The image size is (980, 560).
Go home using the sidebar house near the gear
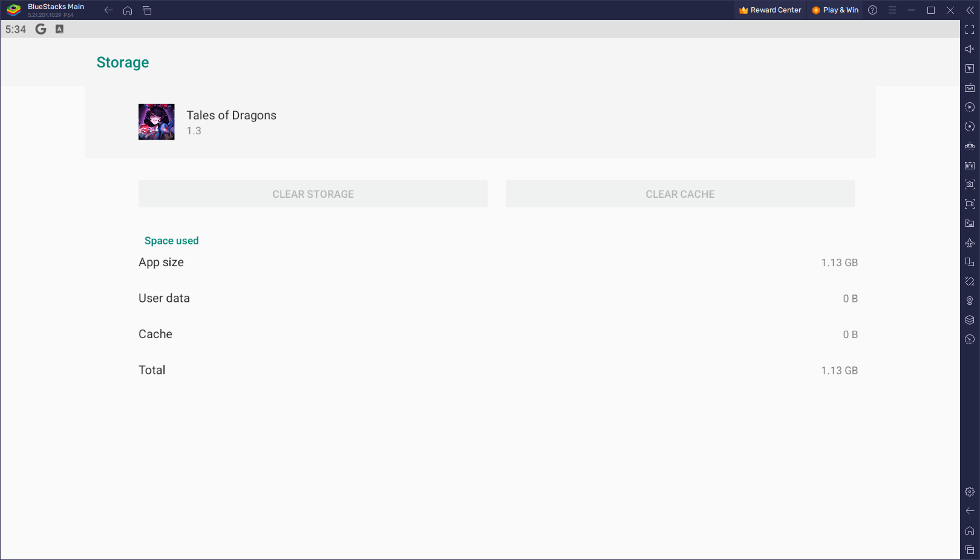[x=970, y=530]
